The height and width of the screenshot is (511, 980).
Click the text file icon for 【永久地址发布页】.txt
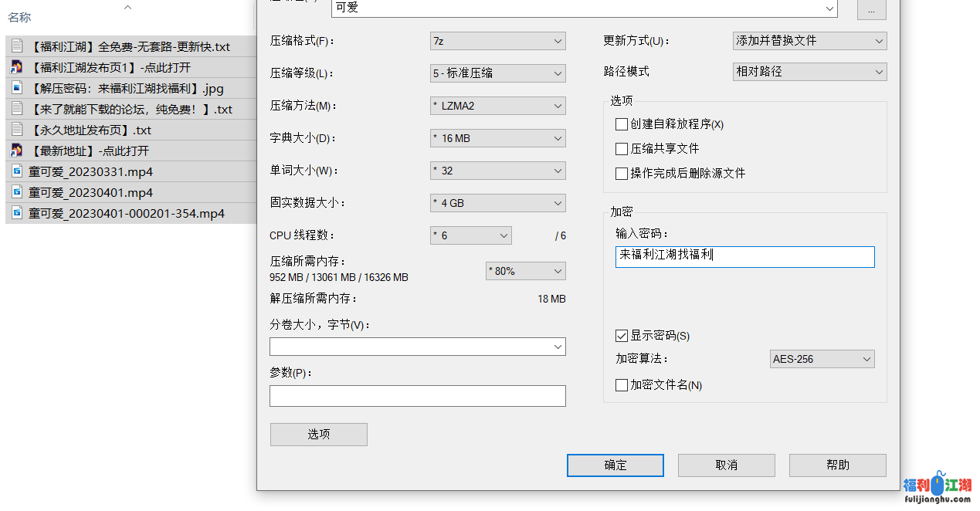tap(16, 130)
